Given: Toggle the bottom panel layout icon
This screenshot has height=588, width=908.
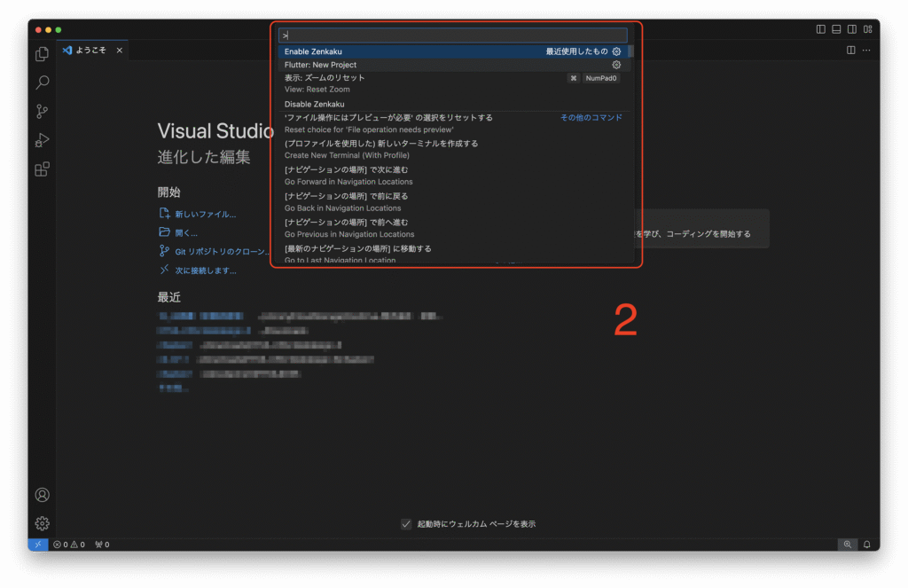Looking at the screenshot, I should pyautogui.click(x=836, y=29).
